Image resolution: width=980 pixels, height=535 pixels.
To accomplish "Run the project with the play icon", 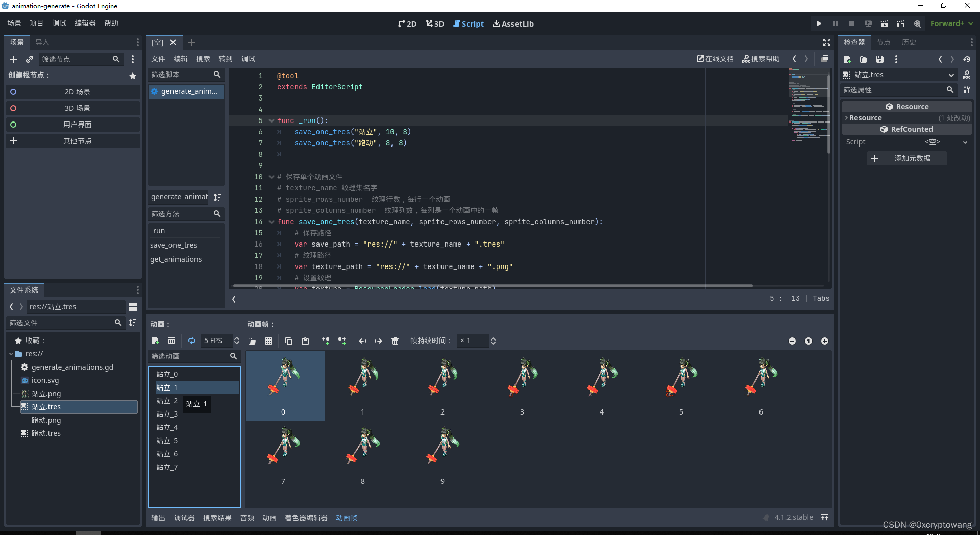I will click(819, 23).
